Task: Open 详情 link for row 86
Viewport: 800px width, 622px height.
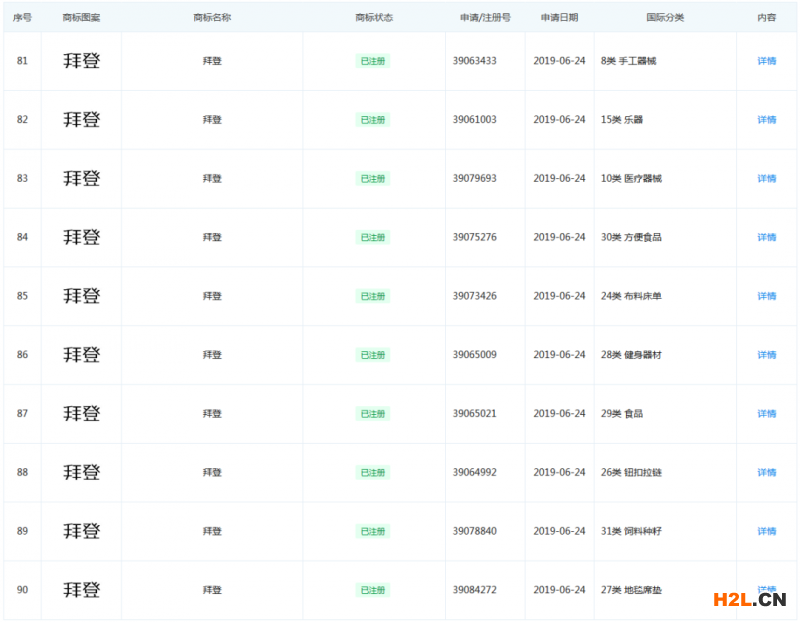Action: [x=766, y=355]
